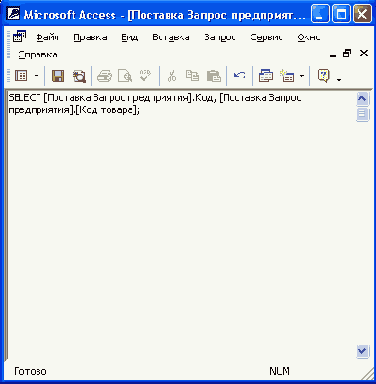
Task: Click the Print icon
Action: click(x=104, y=76)
